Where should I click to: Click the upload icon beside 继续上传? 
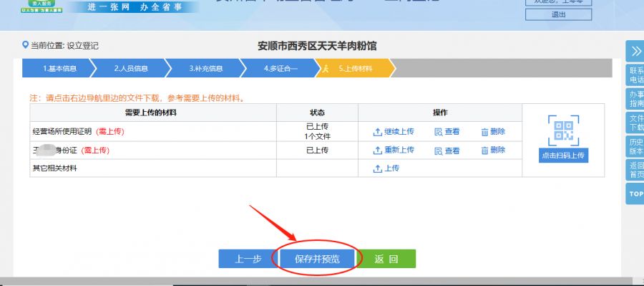(377, 132)
